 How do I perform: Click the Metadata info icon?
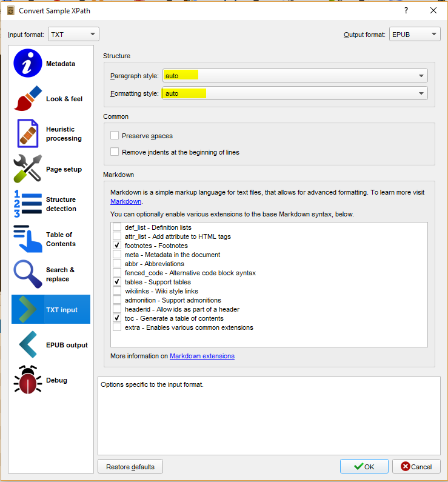click(x=28, y=63)
